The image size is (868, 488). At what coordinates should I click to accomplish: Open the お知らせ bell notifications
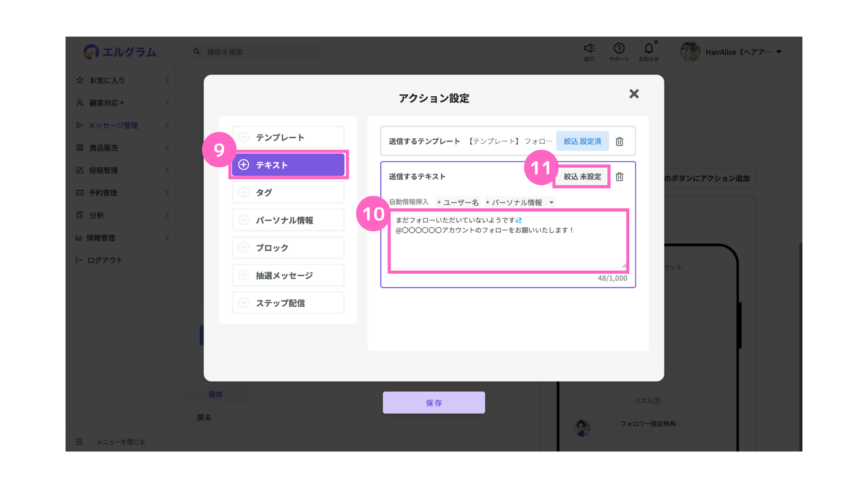point(649,48)
